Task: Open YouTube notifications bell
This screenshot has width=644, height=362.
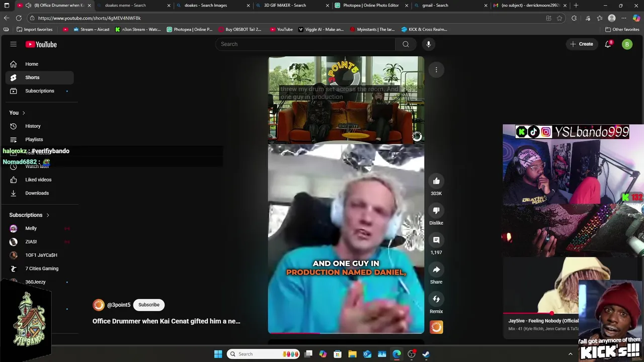Action: point(608,44)
